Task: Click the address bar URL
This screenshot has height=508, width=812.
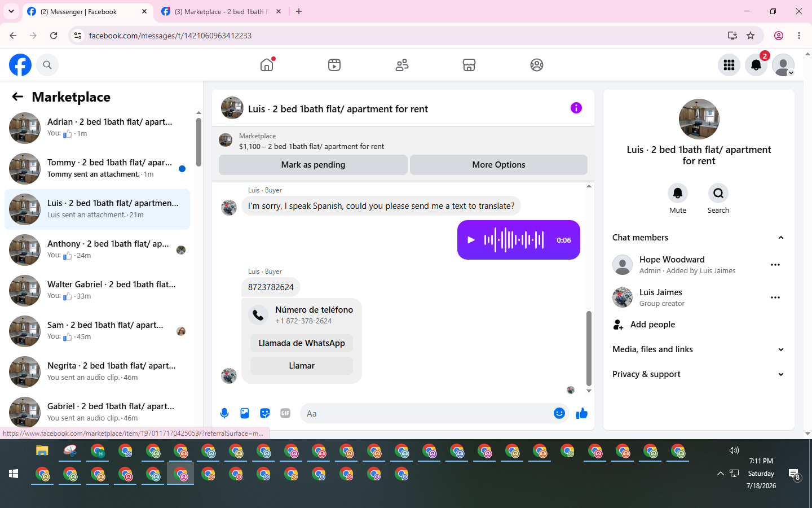Action: tap(170, 36)
